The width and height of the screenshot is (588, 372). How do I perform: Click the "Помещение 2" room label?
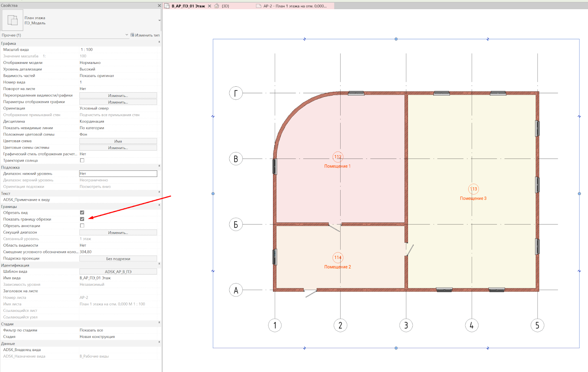[337, 267]
